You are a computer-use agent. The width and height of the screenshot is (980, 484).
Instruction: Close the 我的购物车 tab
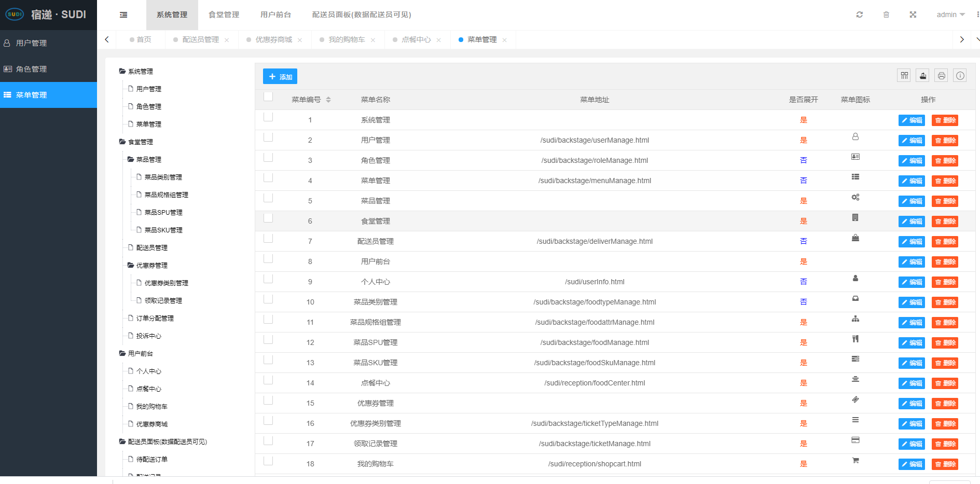(x=373, y=40)
